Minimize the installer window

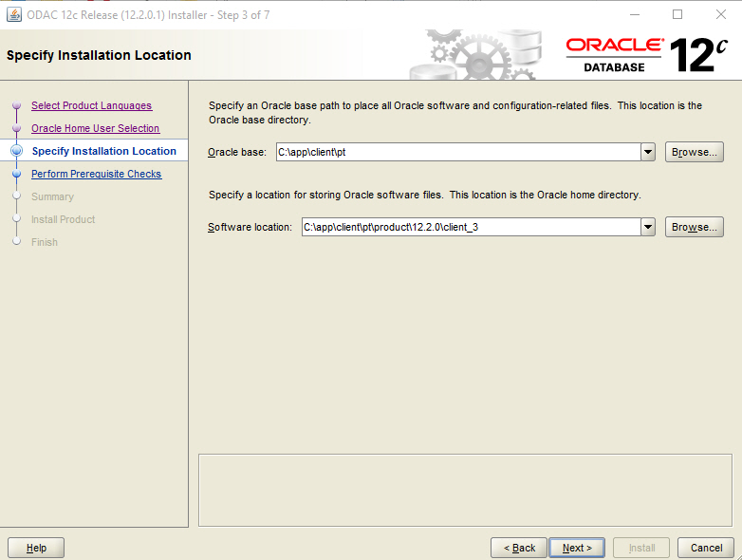(x=635, y=14)
